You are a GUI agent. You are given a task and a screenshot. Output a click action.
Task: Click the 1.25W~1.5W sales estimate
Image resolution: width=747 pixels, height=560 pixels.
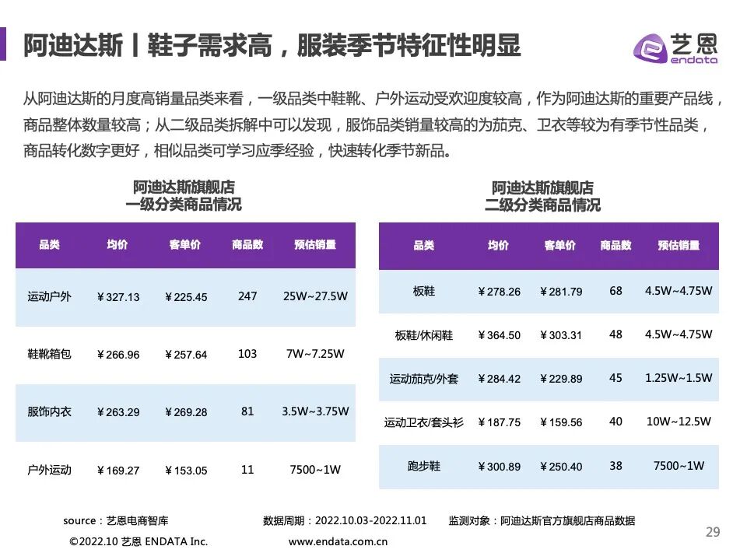(679, 378)
